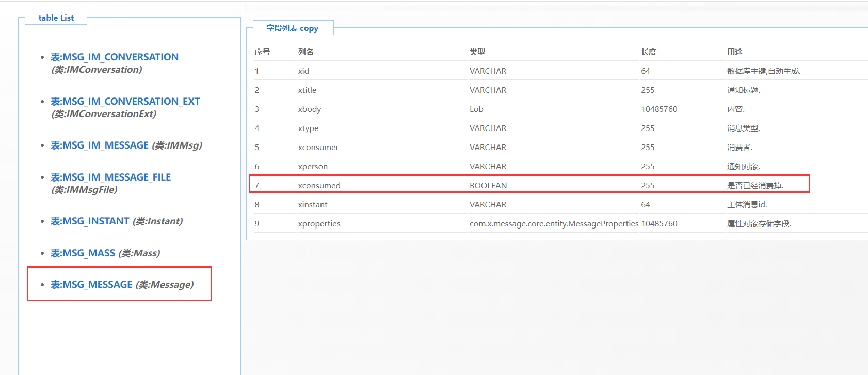Click sequence number 7 in the xconsumed row
Screen dimensions: 868x375
pyautogui.click(x=256, y=186)
